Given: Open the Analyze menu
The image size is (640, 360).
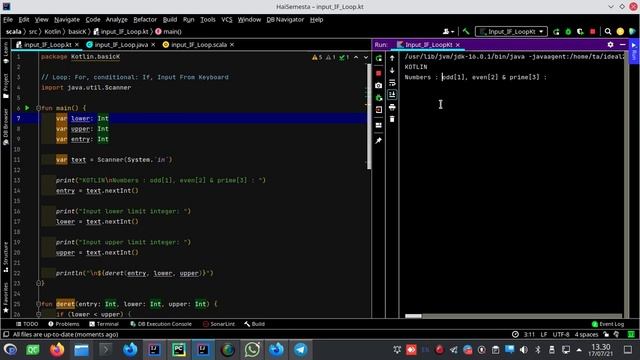Looking at the screenshot, I should (116, 20).
